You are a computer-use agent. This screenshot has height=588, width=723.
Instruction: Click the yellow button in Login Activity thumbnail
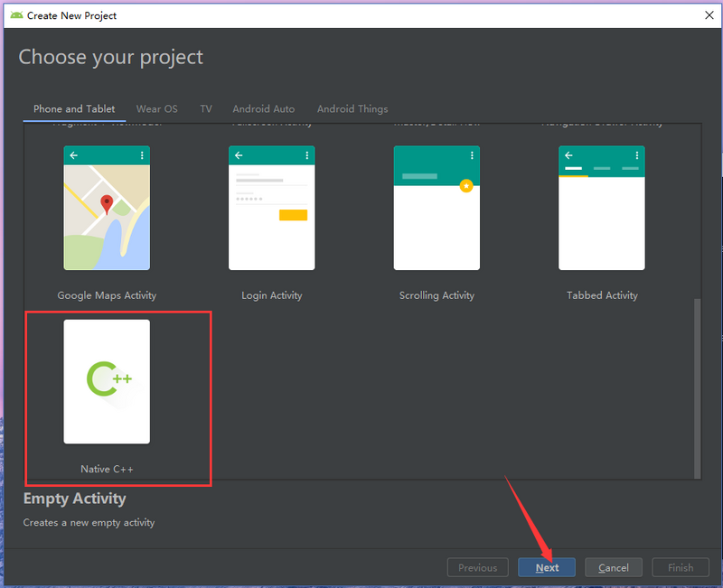point(293,215)
